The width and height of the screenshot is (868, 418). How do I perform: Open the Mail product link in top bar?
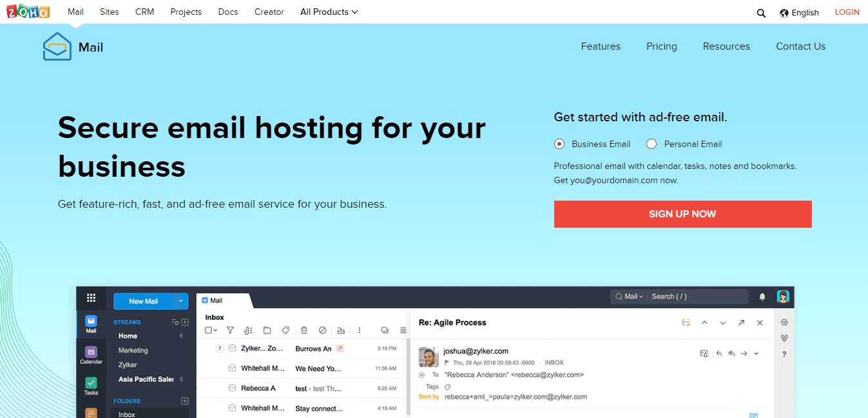(x=75, y=12)
